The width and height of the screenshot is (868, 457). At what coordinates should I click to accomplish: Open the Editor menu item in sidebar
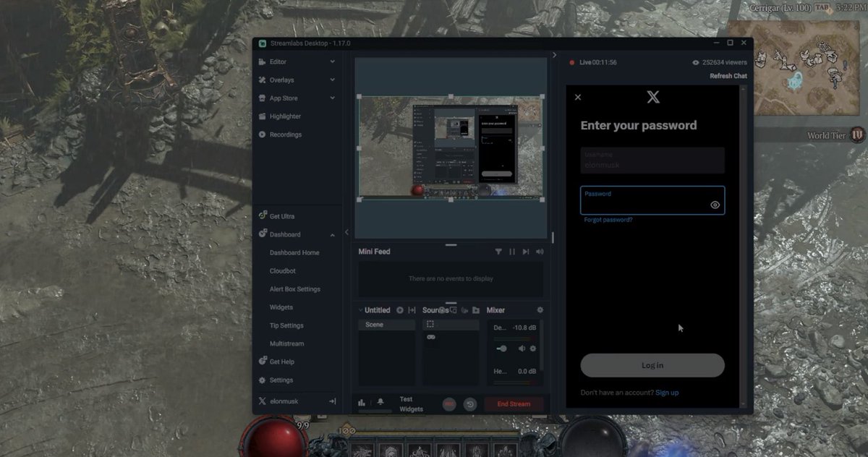coord(278,62)
